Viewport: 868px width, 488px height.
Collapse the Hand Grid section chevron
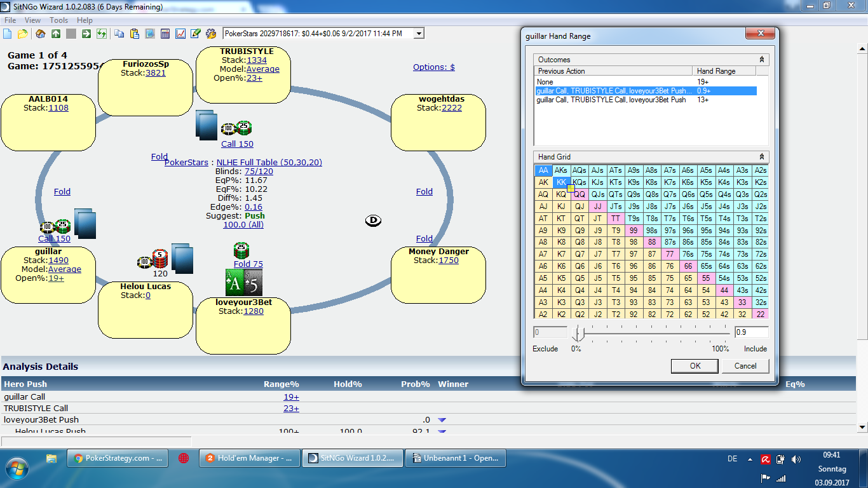pos(762,156)
